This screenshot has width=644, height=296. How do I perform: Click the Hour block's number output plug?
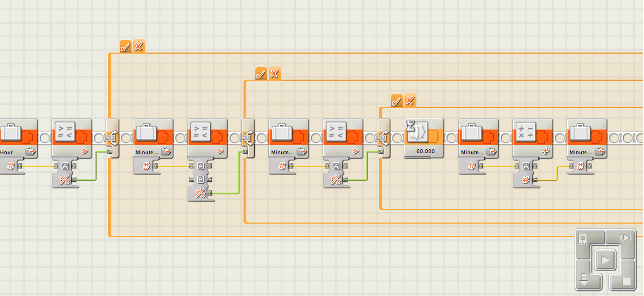pyautogui.click(x=20, y=166)
